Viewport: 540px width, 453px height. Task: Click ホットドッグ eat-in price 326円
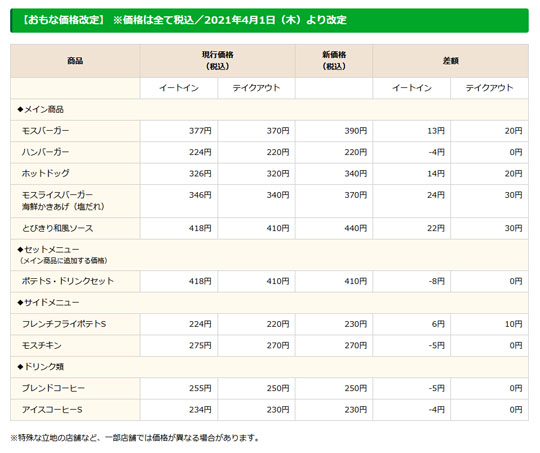(x=200, y=174)
